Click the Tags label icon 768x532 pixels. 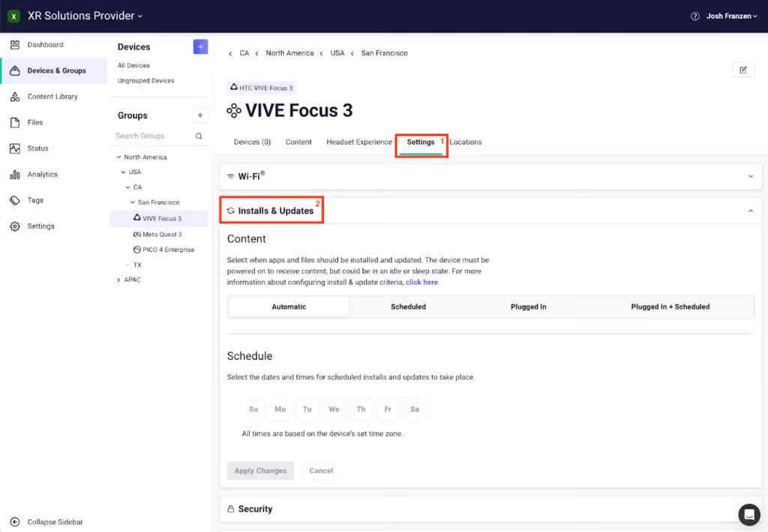click(x=15, y=200)
